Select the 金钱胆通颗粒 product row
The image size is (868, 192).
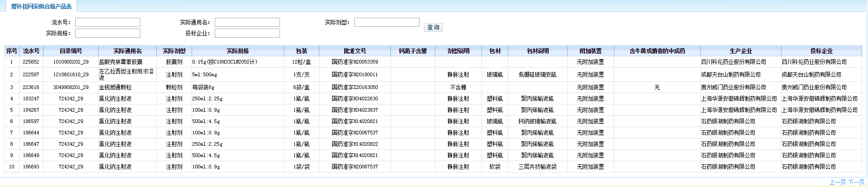(x=116, y=87)
